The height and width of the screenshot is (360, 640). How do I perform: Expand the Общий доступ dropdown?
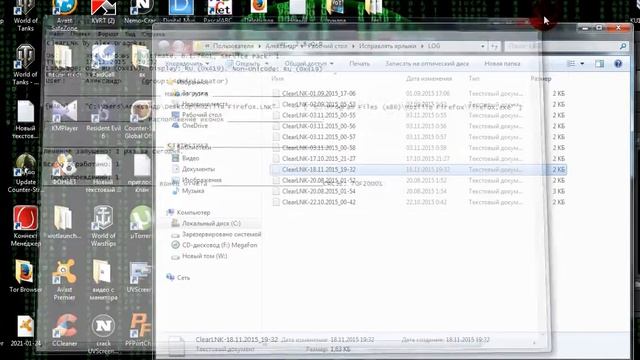[x=309, y=64]
